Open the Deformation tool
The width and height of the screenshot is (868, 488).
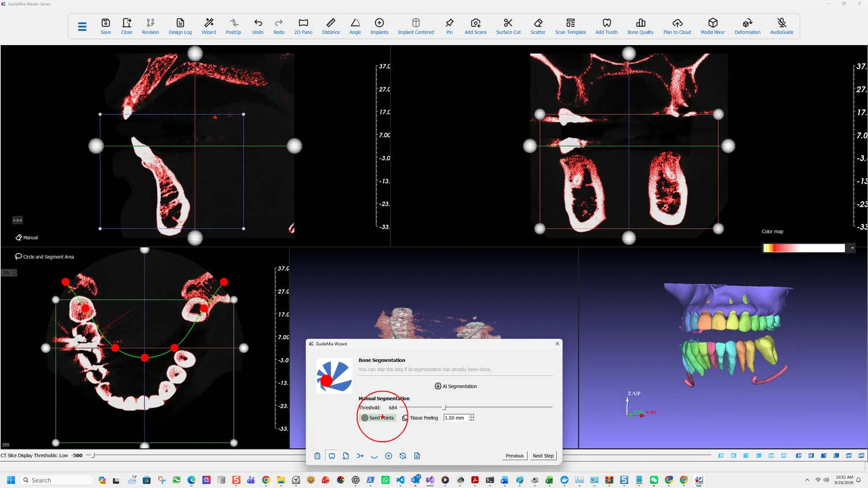coord(748,26)
